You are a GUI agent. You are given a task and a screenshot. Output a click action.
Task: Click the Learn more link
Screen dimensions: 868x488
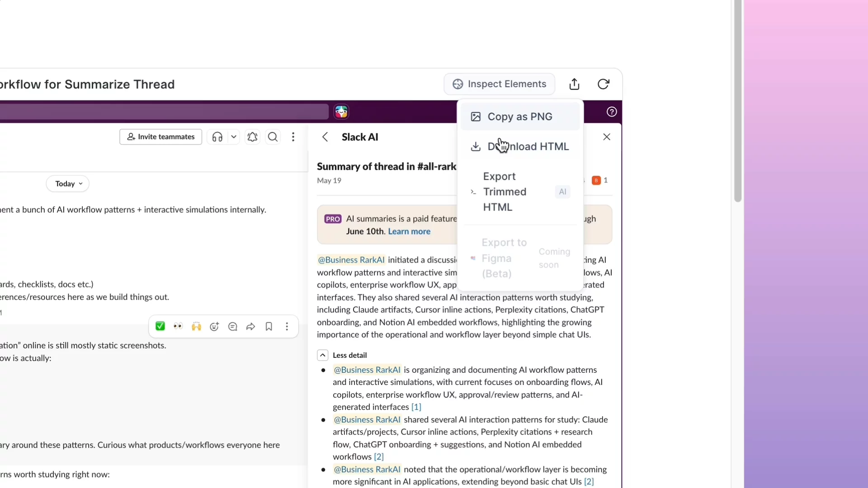tap(409, 231)
